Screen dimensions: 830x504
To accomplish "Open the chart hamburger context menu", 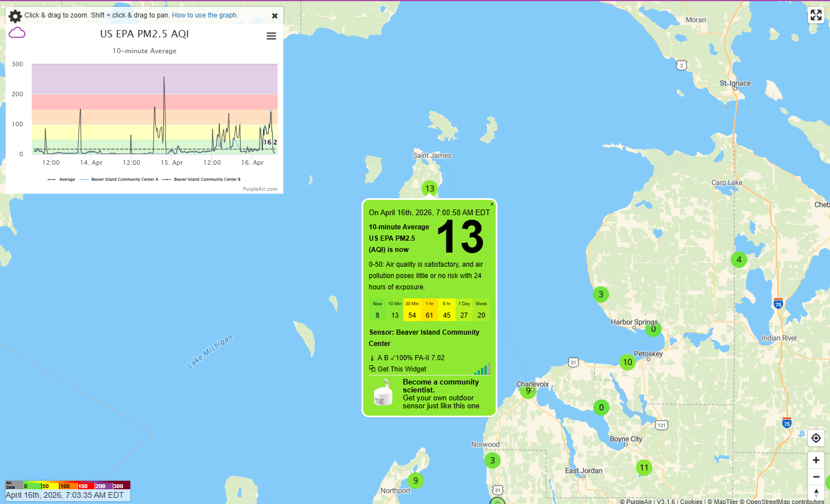I will click(x=271, y=36).
